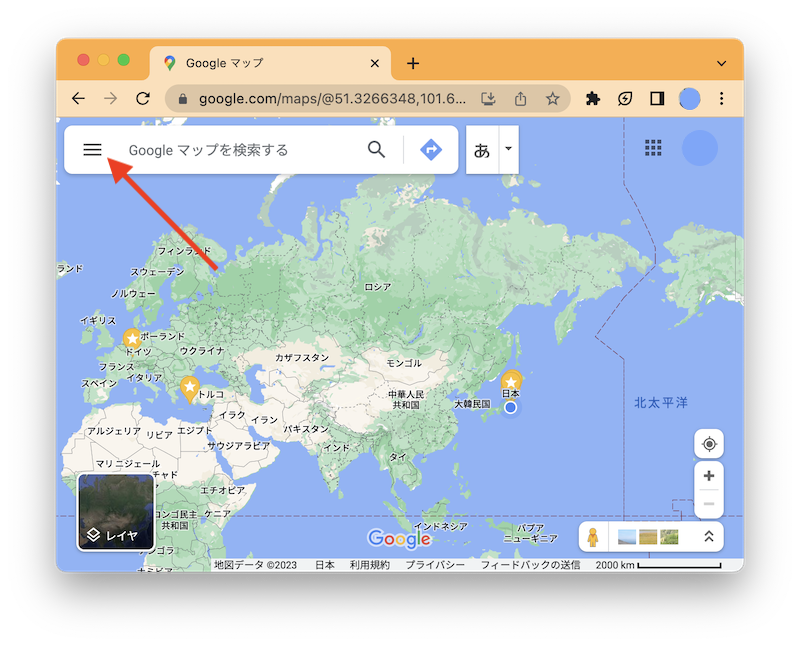800x646 pixels.
Task: Select the starred place in Japan
Action: [511, 382]
